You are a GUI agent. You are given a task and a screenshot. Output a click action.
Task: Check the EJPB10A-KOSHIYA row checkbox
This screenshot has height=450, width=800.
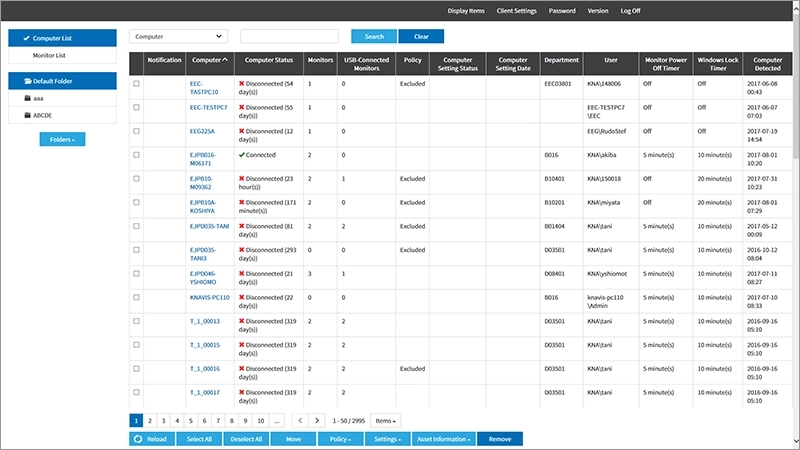click(x=136, y=202)
